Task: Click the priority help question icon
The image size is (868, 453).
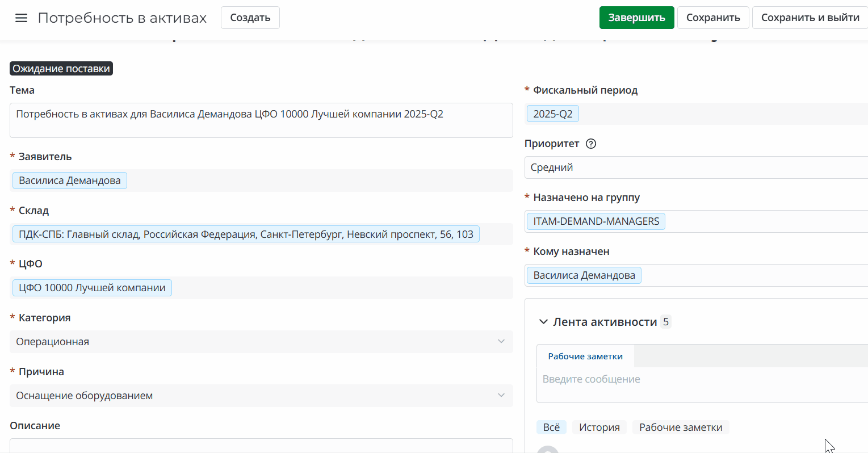Action: (591, 144)
